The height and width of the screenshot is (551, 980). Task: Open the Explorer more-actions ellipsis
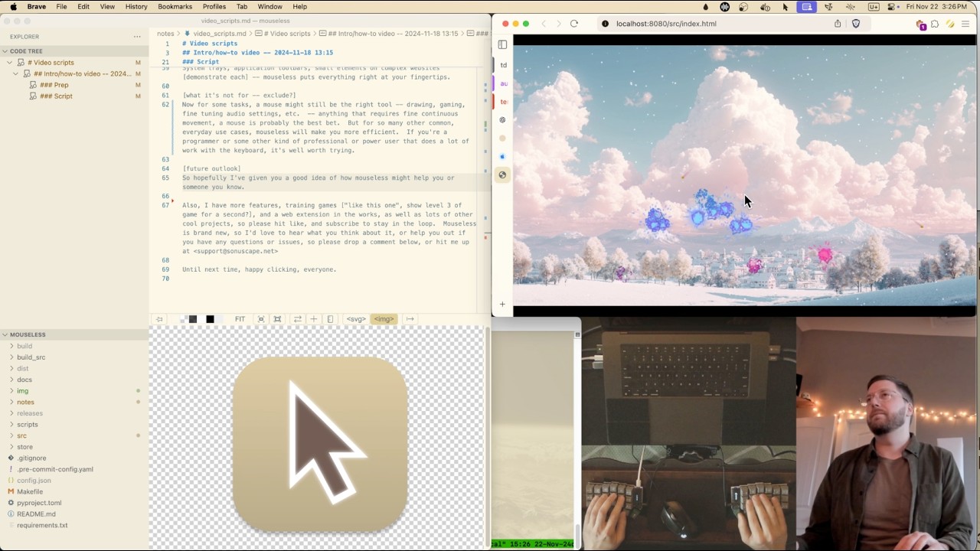(x=137, y=37)
